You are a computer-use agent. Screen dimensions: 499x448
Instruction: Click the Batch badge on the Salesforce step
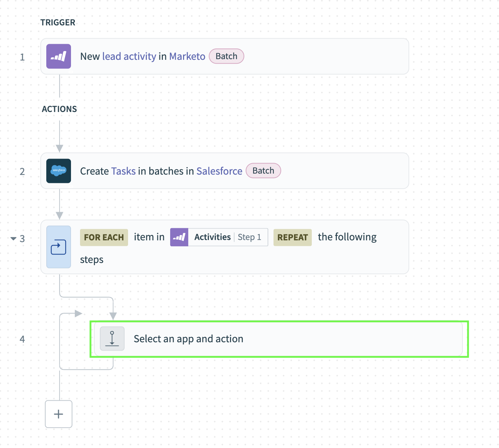pyautogui.click(x=263, y=171)
